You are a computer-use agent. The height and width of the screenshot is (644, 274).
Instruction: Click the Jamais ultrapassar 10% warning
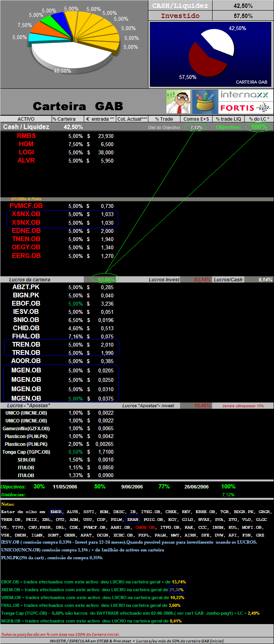click(243, 406)
